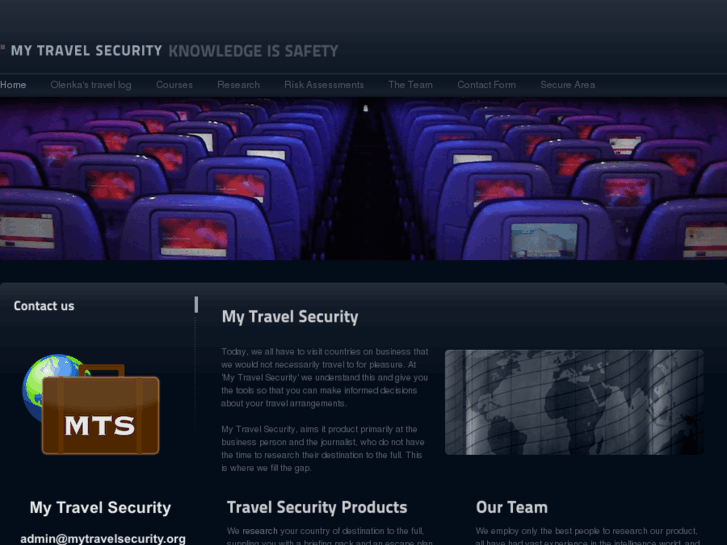
Task: Go to the Courses page
Action: click(174, 85)
